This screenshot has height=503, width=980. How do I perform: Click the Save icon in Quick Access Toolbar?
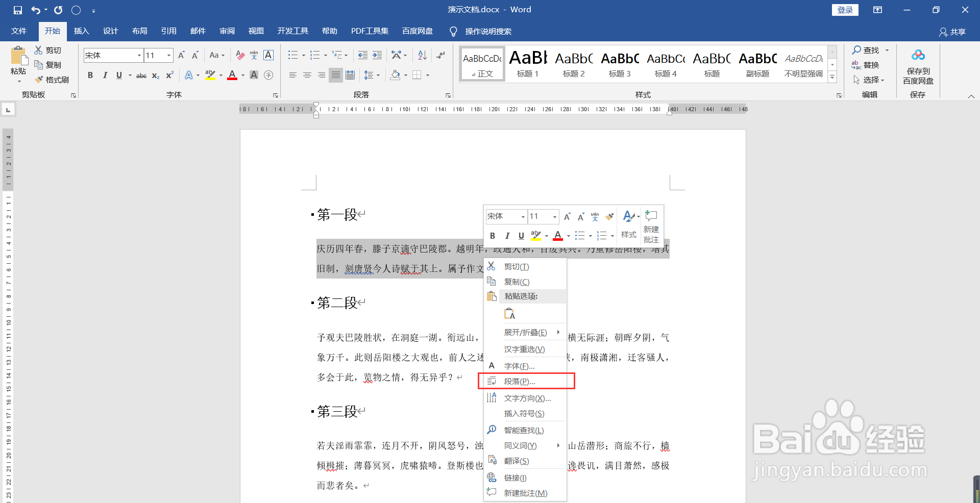point(17,10)
